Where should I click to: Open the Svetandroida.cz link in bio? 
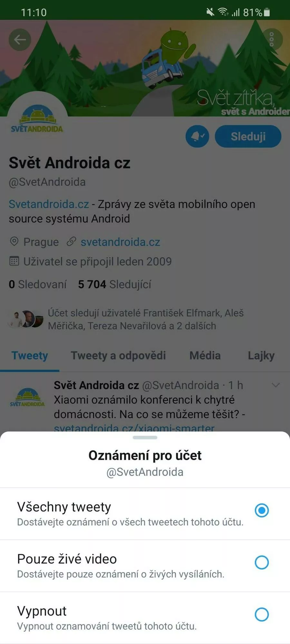[x=49, y=204]
